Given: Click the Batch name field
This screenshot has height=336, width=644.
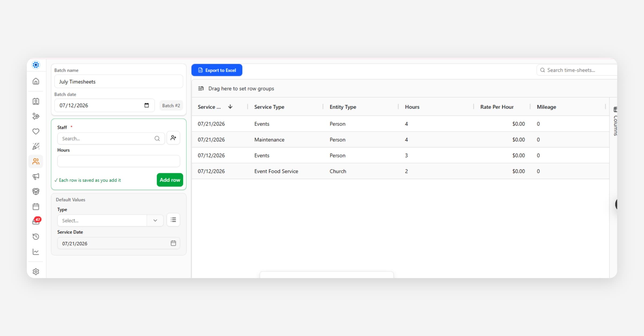Looking at the screenshot, I should click(x=119, y=81).
